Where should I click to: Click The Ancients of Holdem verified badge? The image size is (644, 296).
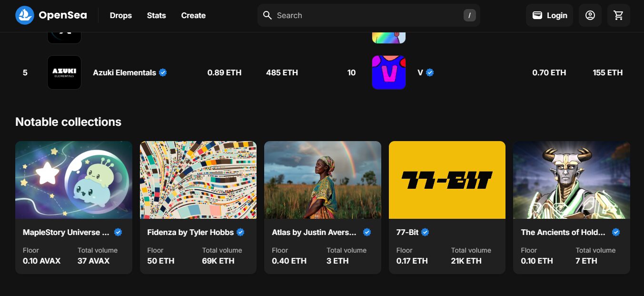[616, 232]
